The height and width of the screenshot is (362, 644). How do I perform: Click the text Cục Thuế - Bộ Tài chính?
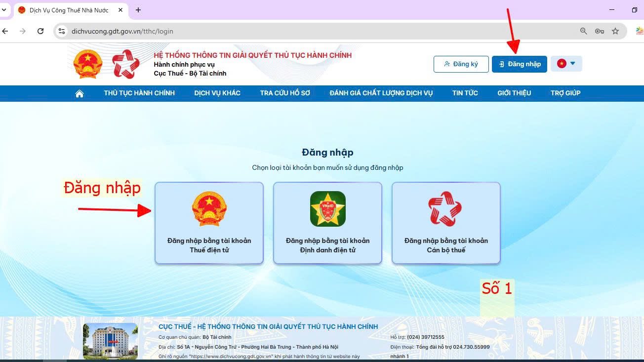(x=190, y=74)
